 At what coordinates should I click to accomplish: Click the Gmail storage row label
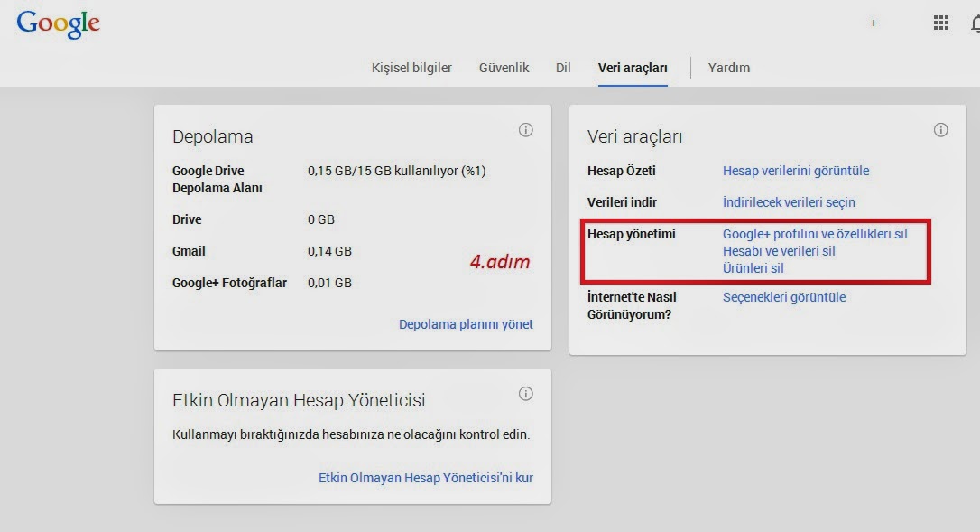coord(189,251)
